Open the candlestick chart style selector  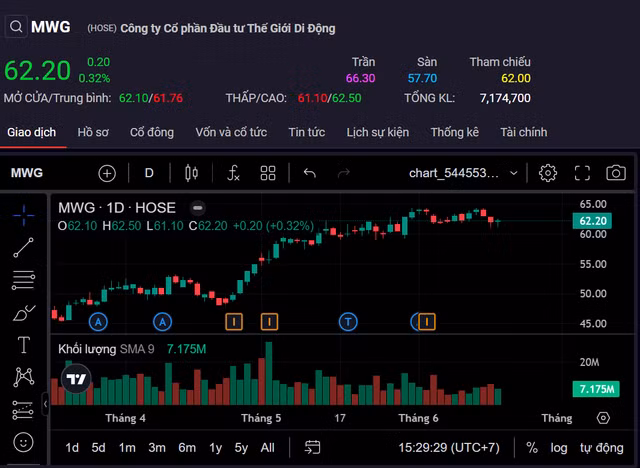point(191,173)
